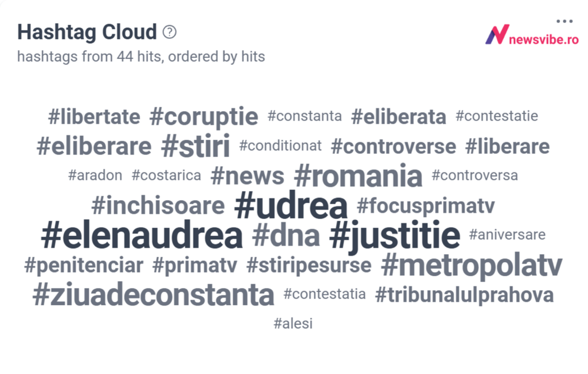This screenshot has width=588, height=374.
Task: Open the #dna hashtag
Action: pos(286,235)
